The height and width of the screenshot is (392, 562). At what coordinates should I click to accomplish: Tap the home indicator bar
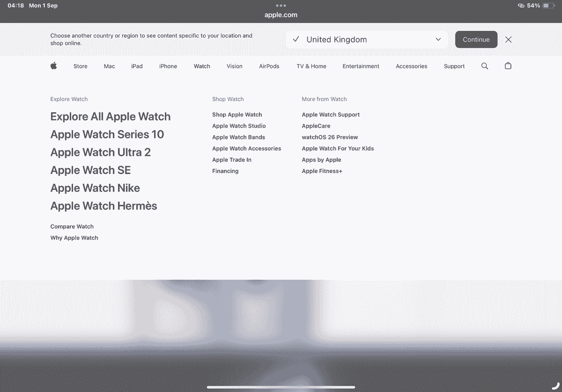(281, 387)
